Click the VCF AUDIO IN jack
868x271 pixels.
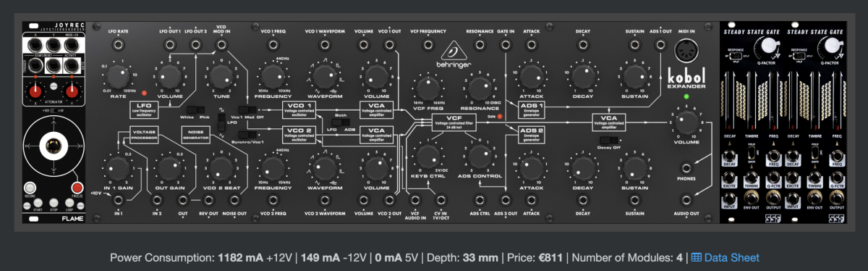coord(415,201)
